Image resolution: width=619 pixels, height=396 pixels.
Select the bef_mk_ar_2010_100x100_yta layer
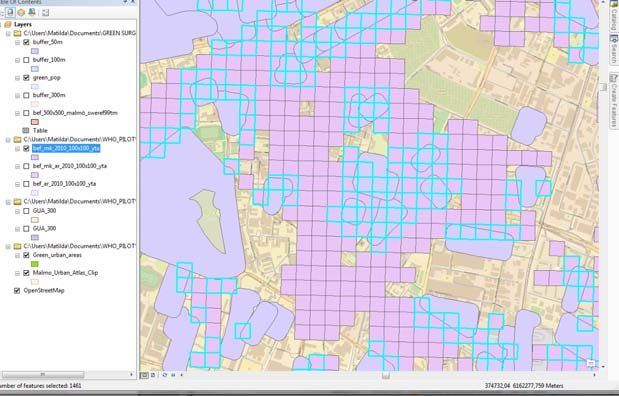pos(69,166)
